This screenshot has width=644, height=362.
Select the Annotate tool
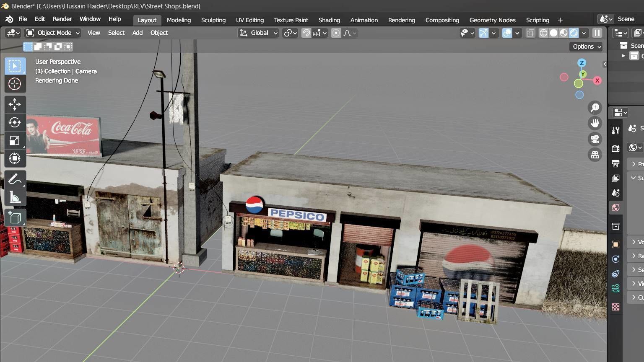point(15,179)
